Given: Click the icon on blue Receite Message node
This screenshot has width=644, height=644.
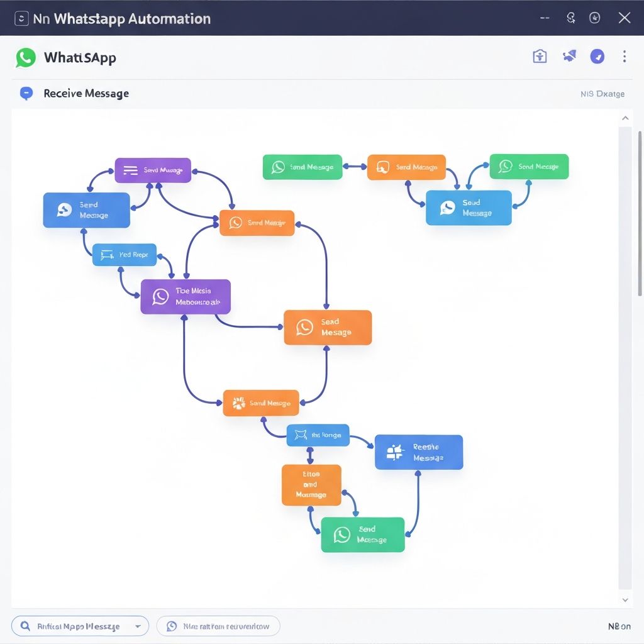Looking at the screenshot, I should click(x=394, y=452).
